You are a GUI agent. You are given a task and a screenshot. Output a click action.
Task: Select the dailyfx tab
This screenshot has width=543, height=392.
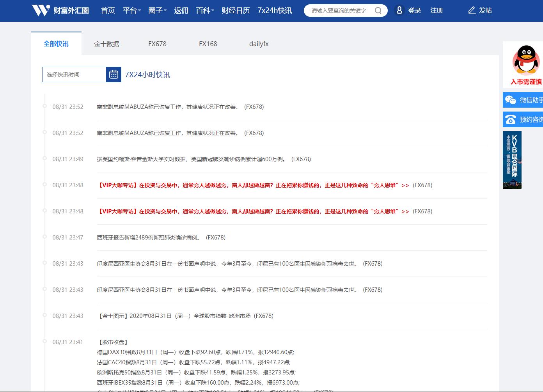[259, 44]
